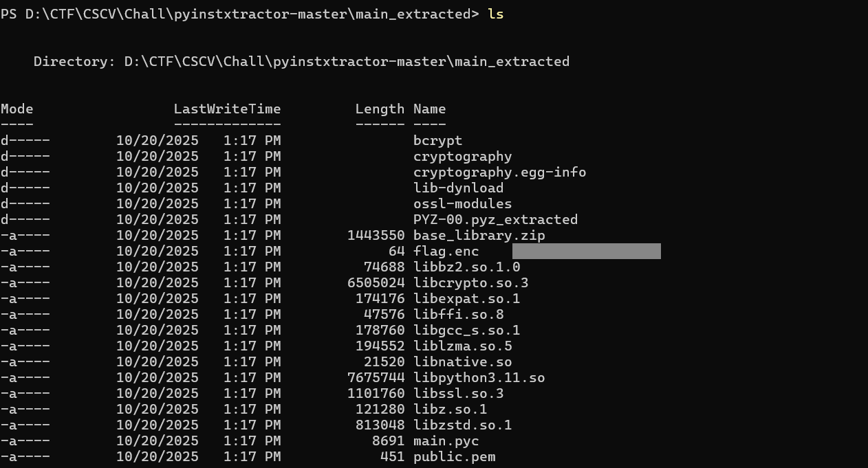
Task: Click the ossl-modules directory name
Action: point(462,204)
